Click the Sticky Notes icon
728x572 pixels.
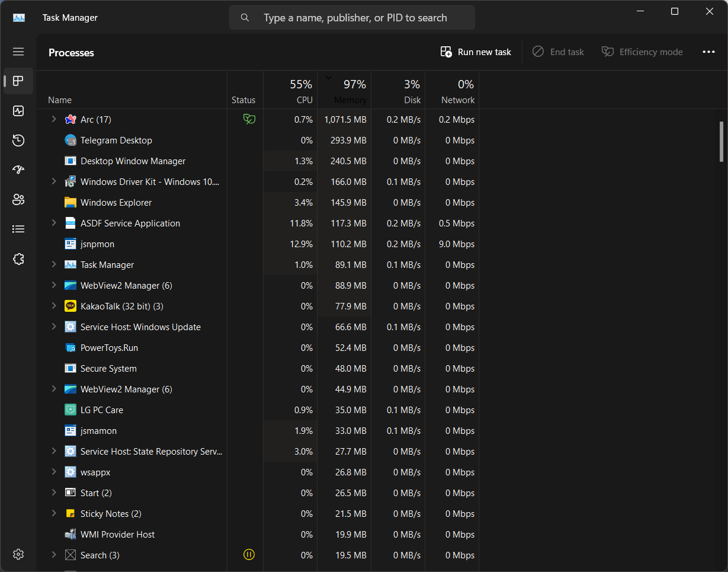[70, 513]
